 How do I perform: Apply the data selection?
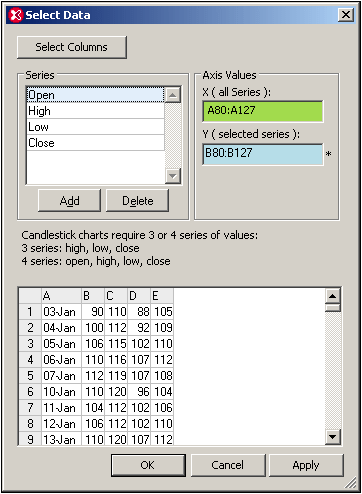pos(306,465)
